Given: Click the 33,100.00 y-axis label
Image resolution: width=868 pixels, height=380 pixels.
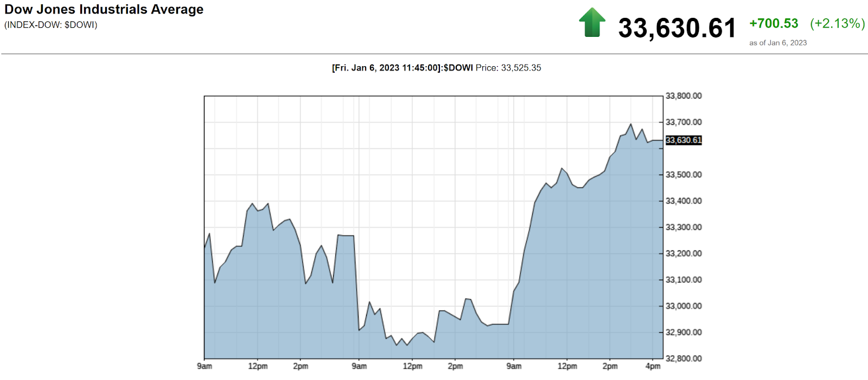Looking at the screenshot, I should click(x=684, y=280).
